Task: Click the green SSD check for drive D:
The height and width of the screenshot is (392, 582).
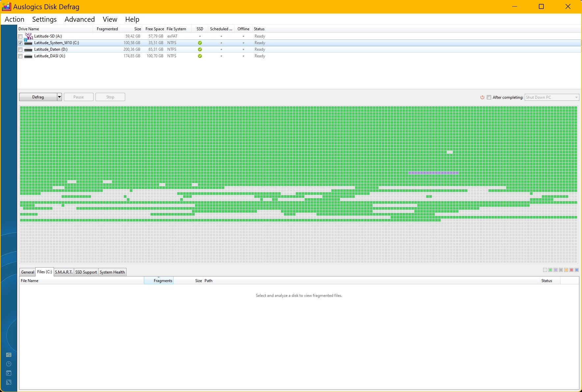Action: 200,49
